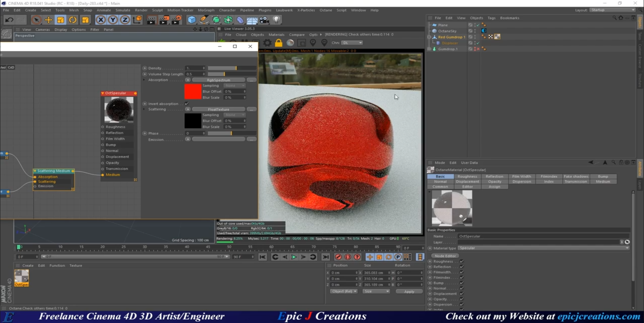Click the Undo arrow in the toolbar
Image resolution: width=644 pixels, height=323 pixels.
pyautogui.click(x=9, y=20)
